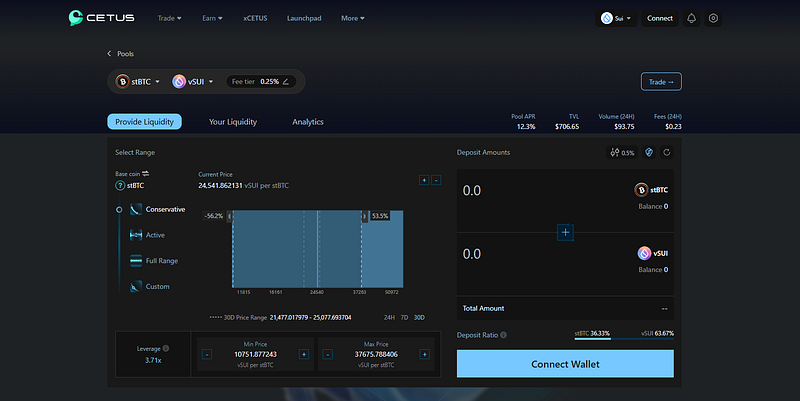Open xCETUS page
Screen dimensions: 800x401
coord(255,18)
